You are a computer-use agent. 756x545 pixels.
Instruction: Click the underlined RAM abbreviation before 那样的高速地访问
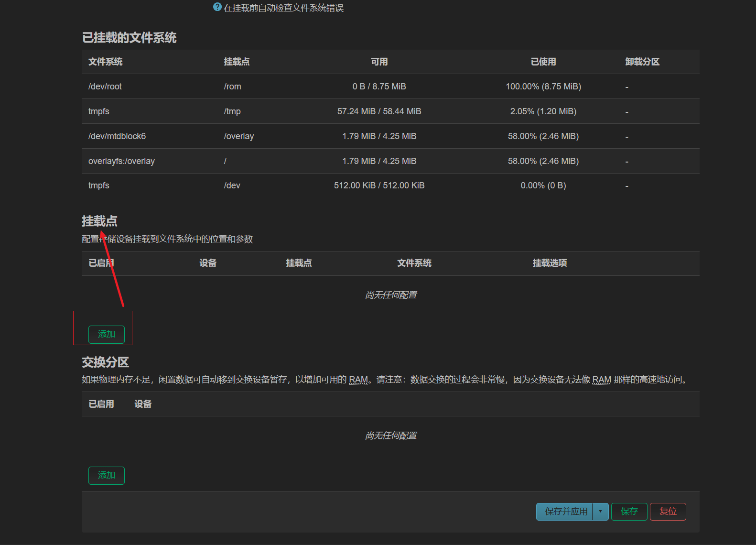tap(602, 380)
